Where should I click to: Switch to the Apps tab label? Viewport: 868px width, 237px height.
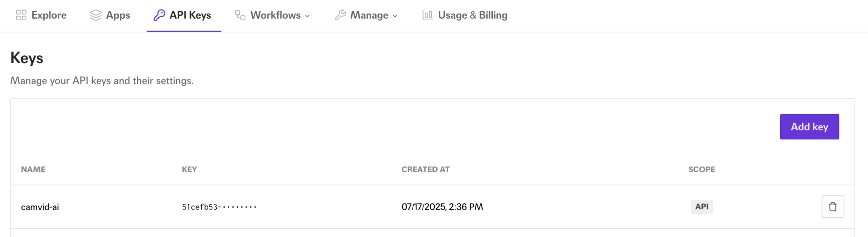click(x=118, y=15)
